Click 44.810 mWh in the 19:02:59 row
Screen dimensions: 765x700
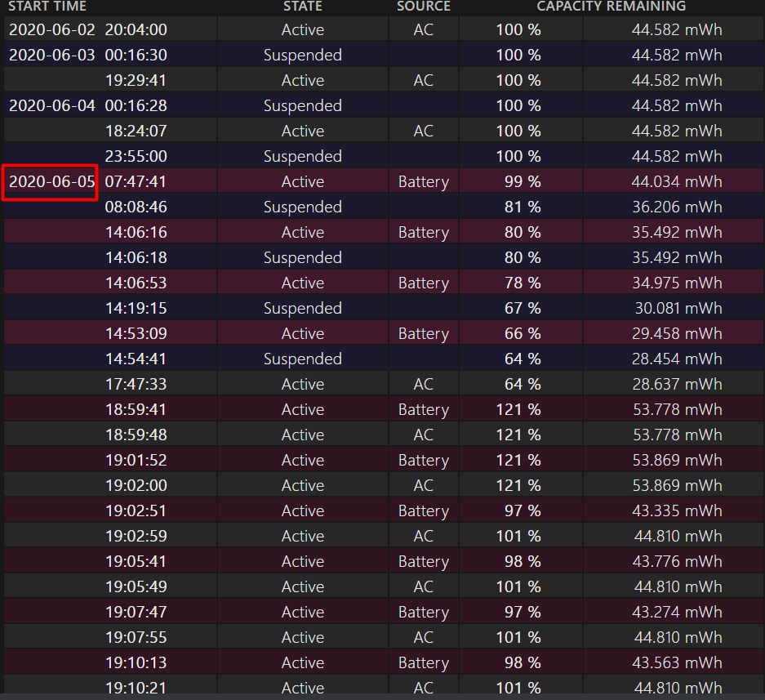pos(678,537)
